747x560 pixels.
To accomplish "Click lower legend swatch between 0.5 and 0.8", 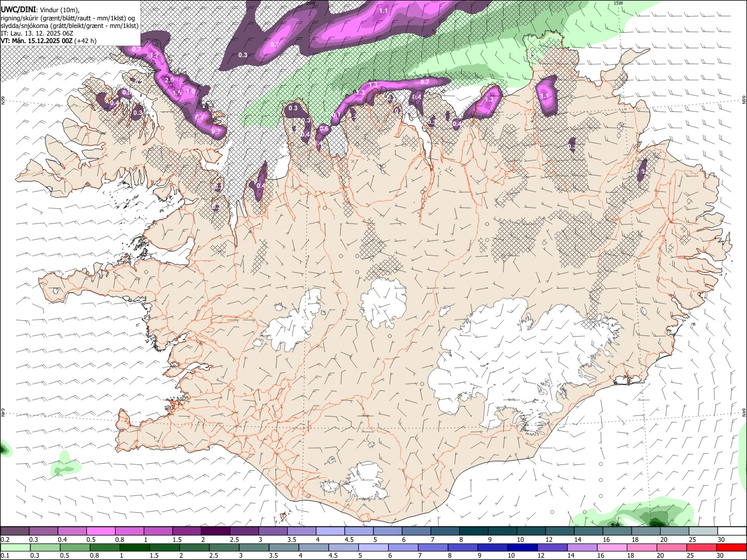I will 75,548.
